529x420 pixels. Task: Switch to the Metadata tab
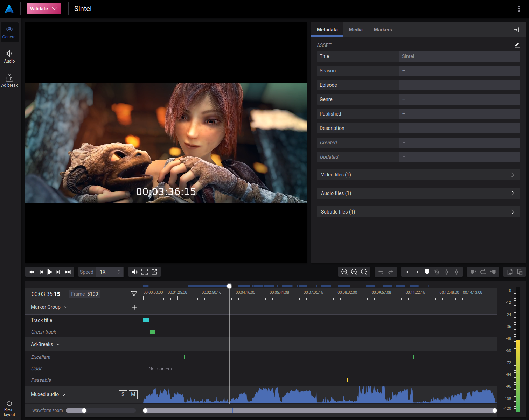pyautogui.click(x=327, y=30)
